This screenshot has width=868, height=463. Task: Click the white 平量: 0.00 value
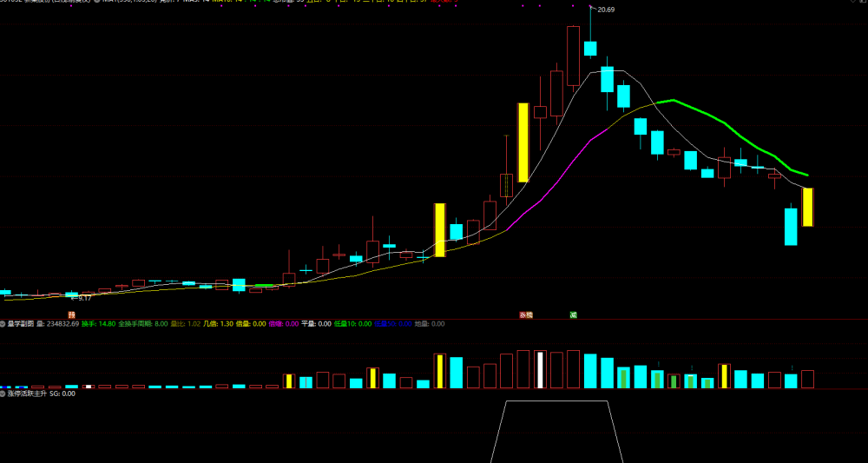point(316,323)
